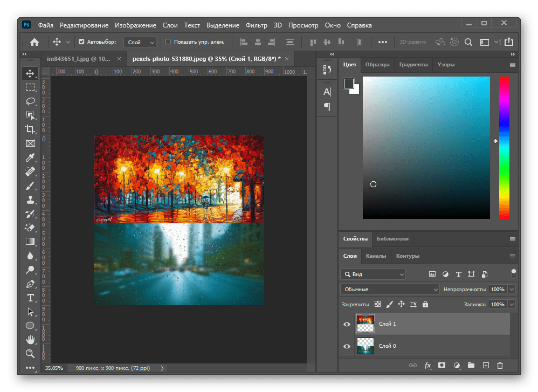538x392 pixels.
Task: Toggle the Автовыбор checkbox
Action: point(81,42)
